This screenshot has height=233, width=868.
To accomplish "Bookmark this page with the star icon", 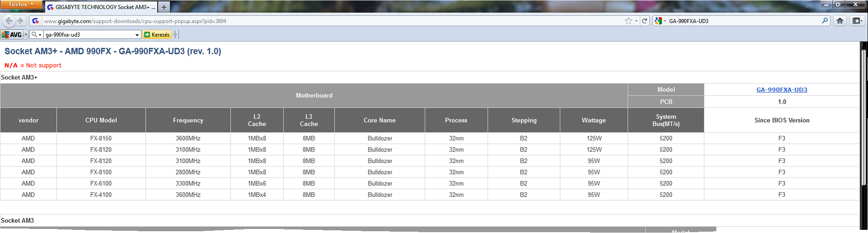I will [x=628, y=21].
